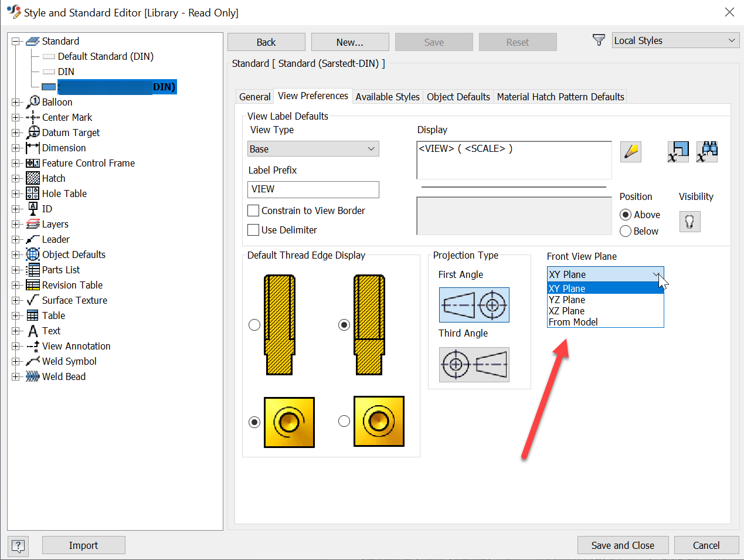Select the Dimension style in the tree
744x560 pixels.
[x=63, y=148]
